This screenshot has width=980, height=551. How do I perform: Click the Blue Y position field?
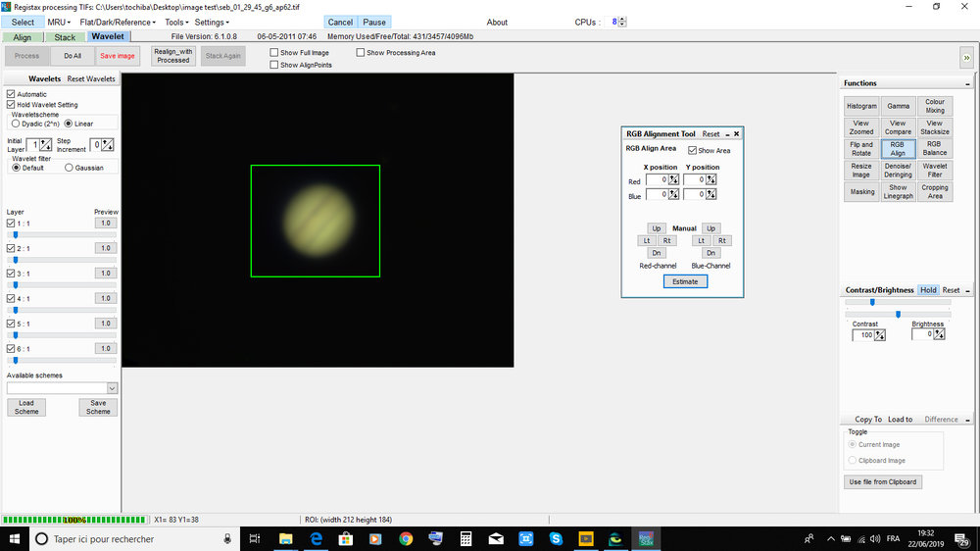tap(695, 194)
